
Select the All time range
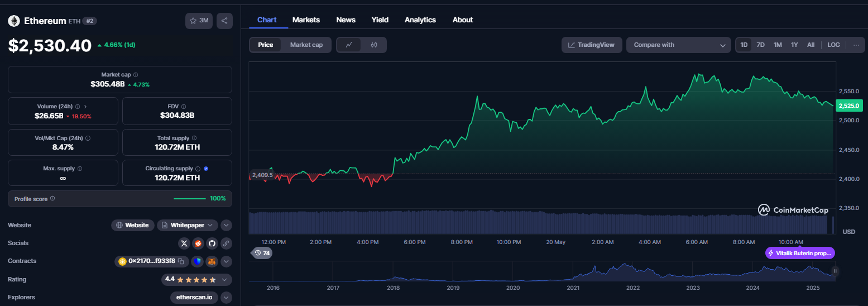(811, 45)
